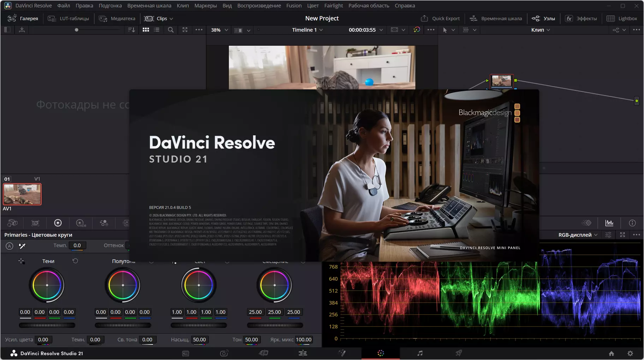Open the Keyframes palette
Screen dimensions: 644x360
[587, 223]
